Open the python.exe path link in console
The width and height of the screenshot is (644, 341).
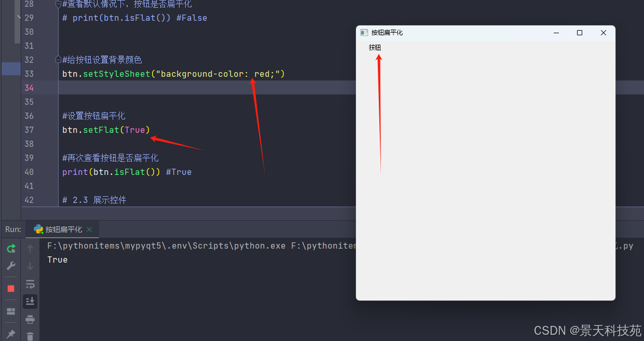tap(166, 245)
